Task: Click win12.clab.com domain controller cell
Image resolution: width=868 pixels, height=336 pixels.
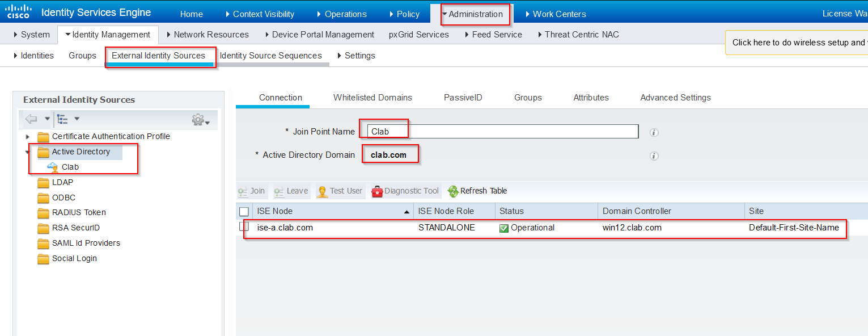Action: [632, 228]
